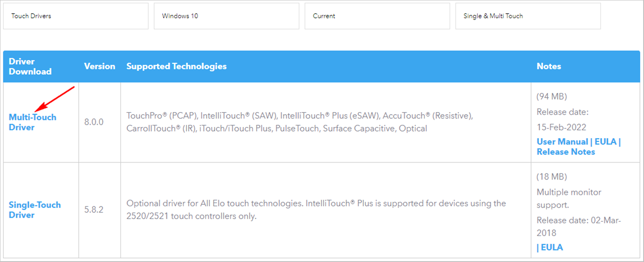The height and width of the screenshot is (262, 644).
Task: View the Release Notes link
Action: coord(566,152)
